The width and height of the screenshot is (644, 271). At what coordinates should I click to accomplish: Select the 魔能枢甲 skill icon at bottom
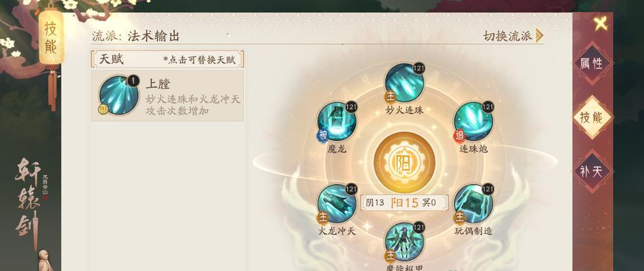pyautogui.click(x=405, y=242)
